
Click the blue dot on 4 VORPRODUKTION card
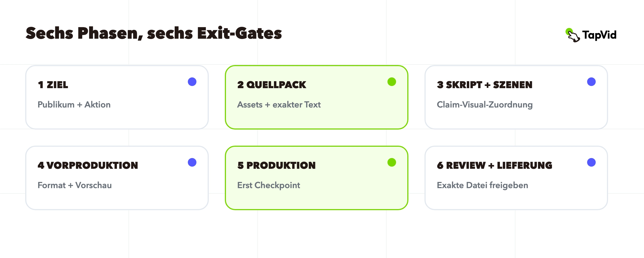(x=192, y=162)
